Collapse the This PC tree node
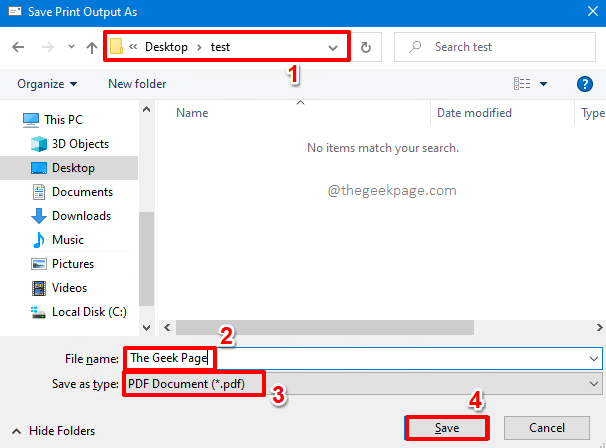The width and height of the screenshot is (606, 448). pos(11,120)
